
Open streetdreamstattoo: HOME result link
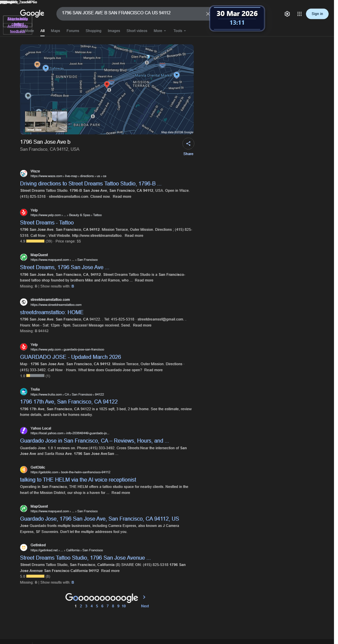(52, 312)
